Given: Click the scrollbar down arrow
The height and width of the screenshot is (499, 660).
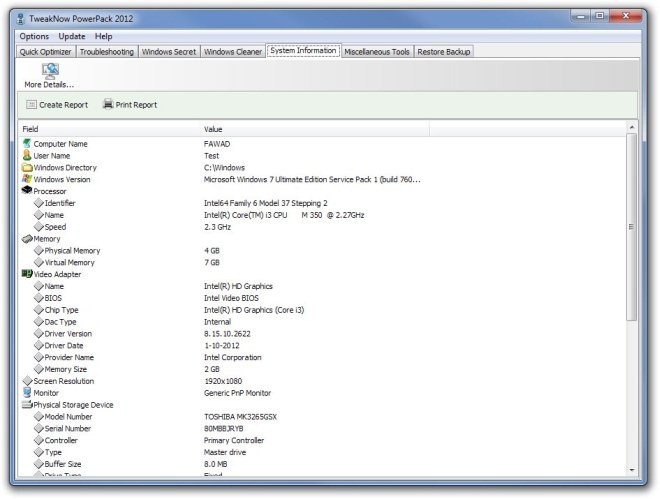Looking at the screenshot, I should point(631,470).
